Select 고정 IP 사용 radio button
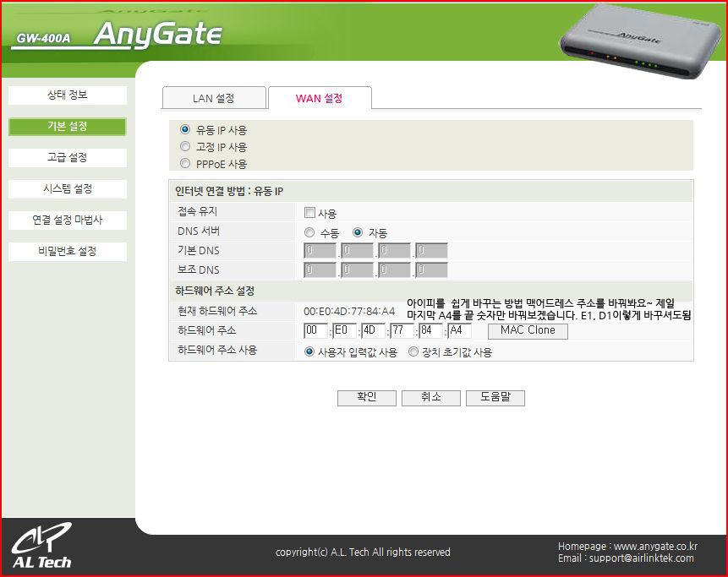 tap(185, 146)
